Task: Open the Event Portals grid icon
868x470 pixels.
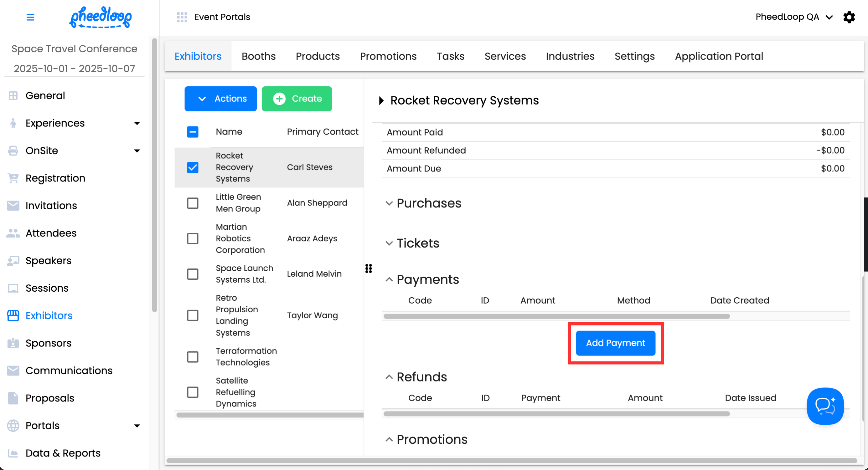Action: 182,17
